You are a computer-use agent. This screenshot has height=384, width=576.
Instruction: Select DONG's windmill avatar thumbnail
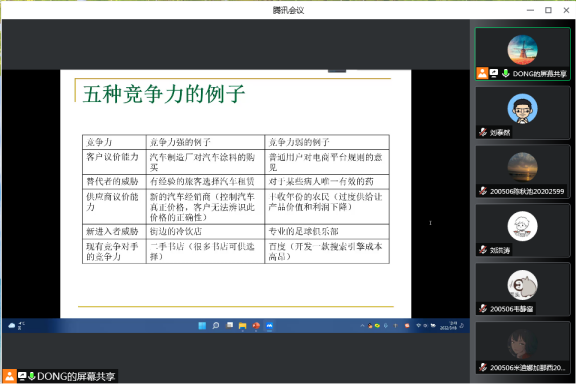522,50
